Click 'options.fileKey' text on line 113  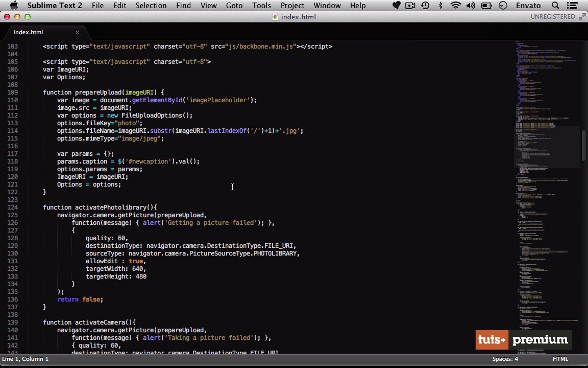pos(86,123)
